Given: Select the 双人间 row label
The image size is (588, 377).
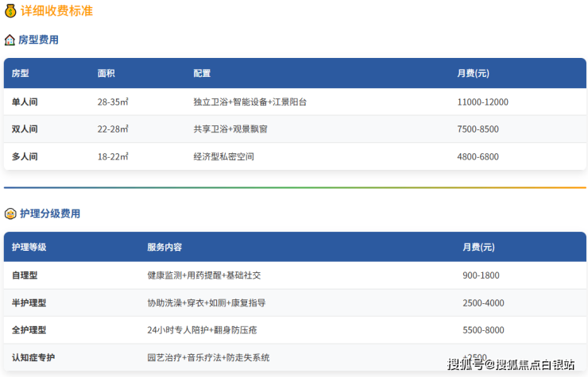Looking at the screenshot, I should [25, 129].
